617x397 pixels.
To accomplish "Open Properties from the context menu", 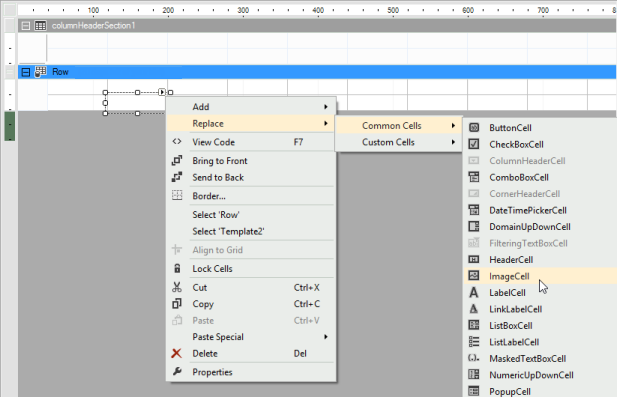I will point(252,372).
